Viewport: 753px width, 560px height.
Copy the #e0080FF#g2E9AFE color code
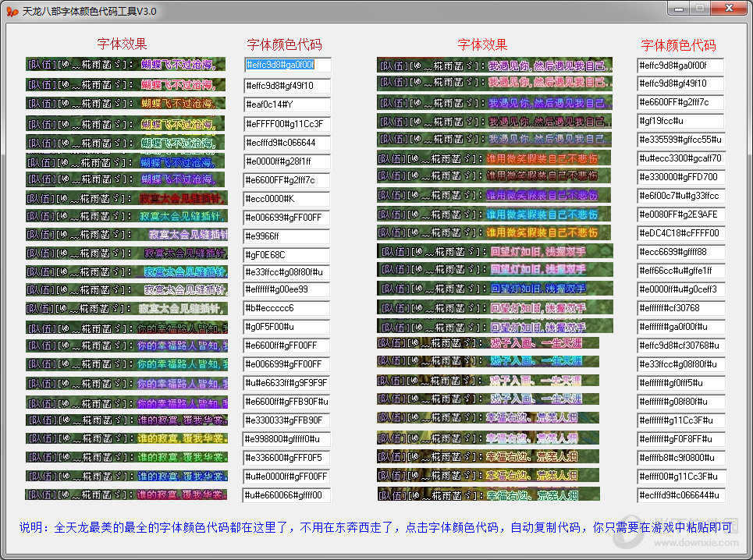(679, 214)
